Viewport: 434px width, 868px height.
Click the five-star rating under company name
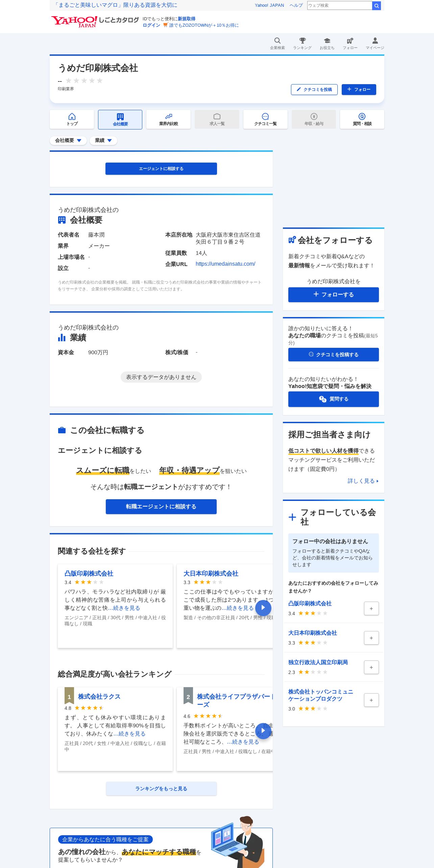(84, 80)
